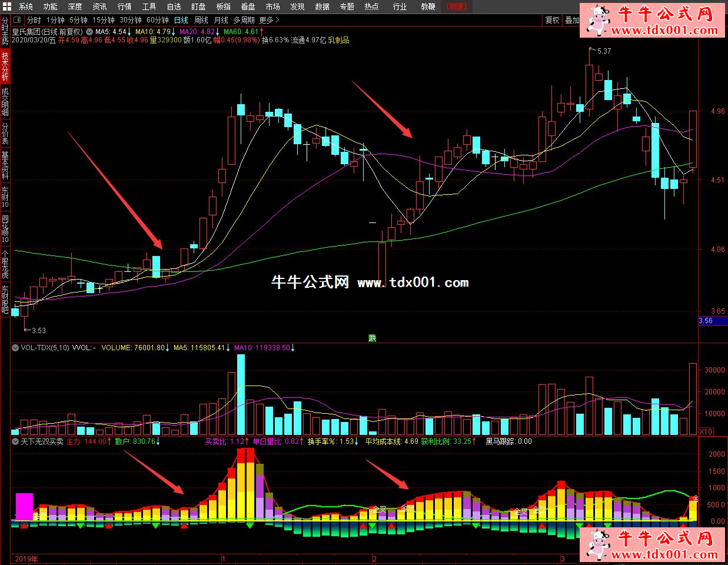Open the 成交明细 sidebar tab
This screenshot has width=728, height=565.
pyautogui.click(x=5, y=101)
